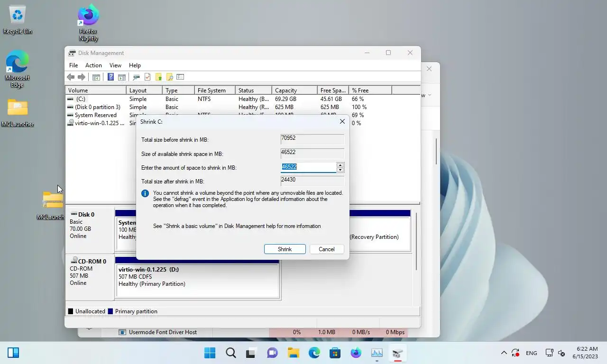Click the Shrink button
The height and width of the screenshot is (364, 607).
pos(285,249)
